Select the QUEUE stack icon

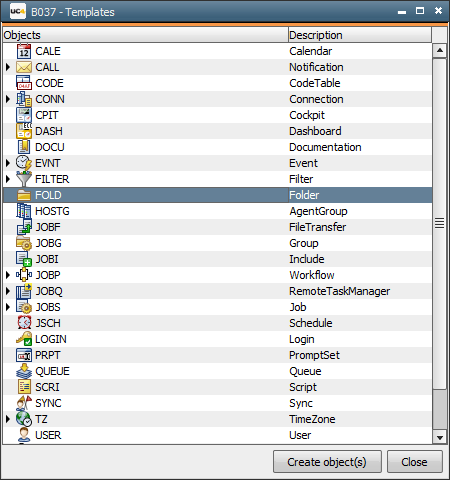pos(24,371)
